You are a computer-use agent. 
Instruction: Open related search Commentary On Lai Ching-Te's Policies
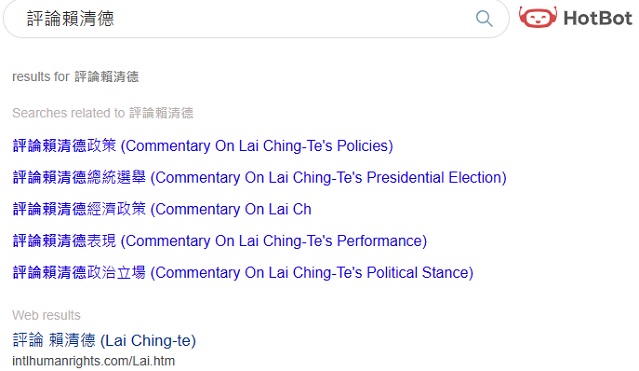point(203,146)
